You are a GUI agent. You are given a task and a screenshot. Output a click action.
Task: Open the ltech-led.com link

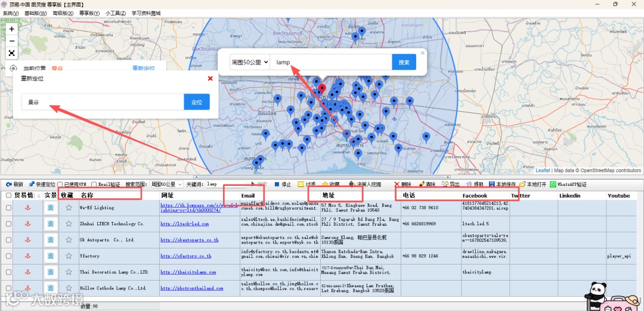184,224
